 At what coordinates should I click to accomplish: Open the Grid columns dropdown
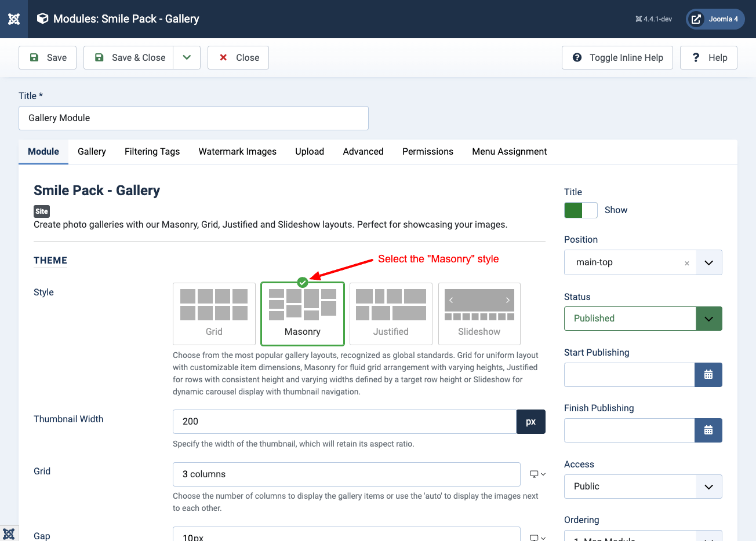pos(347,474)
